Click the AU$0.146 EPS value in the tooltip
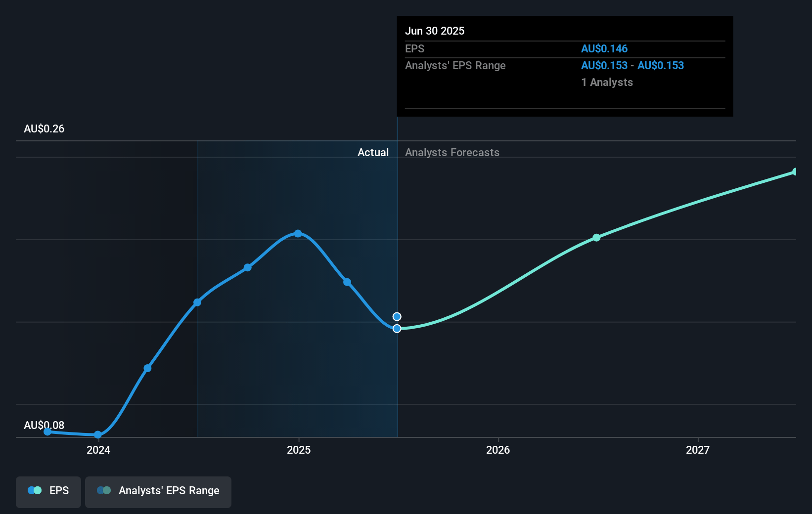Image resolution: width=812 pixels, height=514 pixels. click(x=604, y=49)
